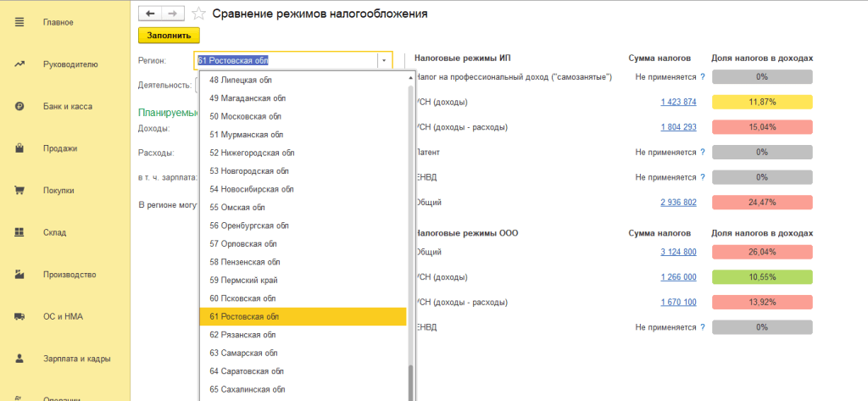Expand the Регион dropdown arrow
The width and height of the screenshot is (868, 401).
pos(384,61)
